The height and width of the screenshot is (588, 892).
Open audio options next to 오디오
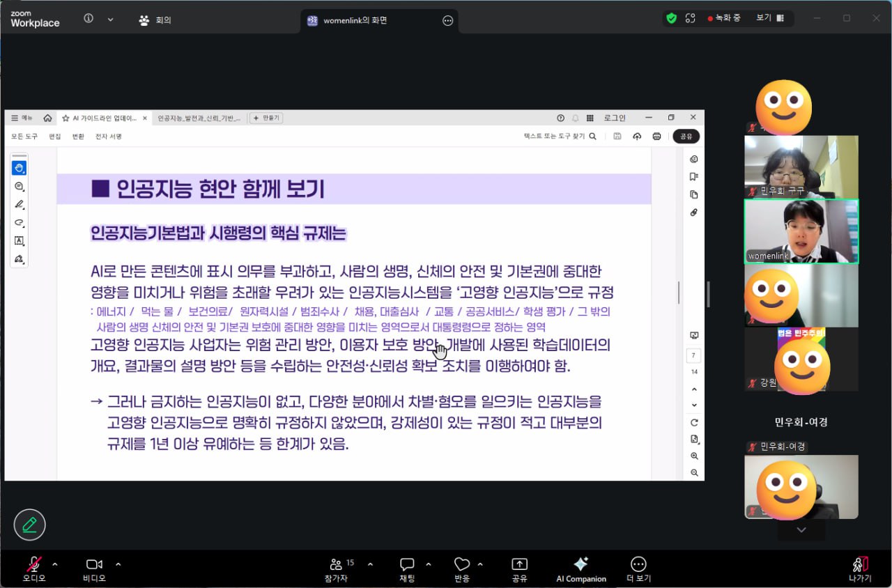55,566
